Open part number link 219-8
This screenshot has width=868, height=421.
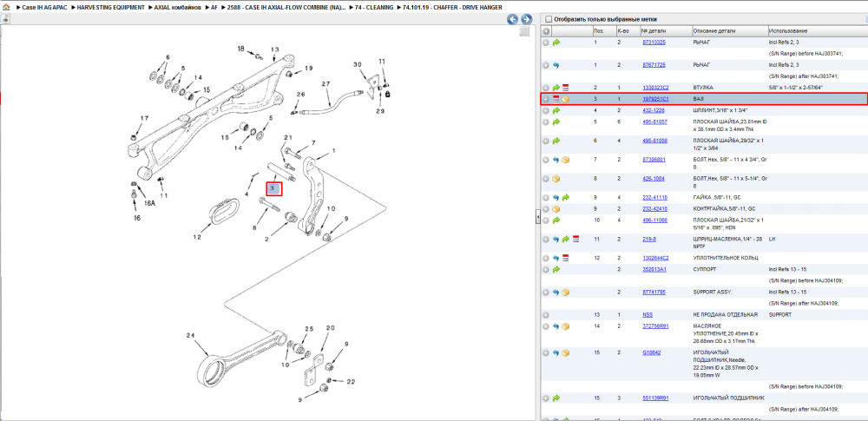(x=648, y=240)
